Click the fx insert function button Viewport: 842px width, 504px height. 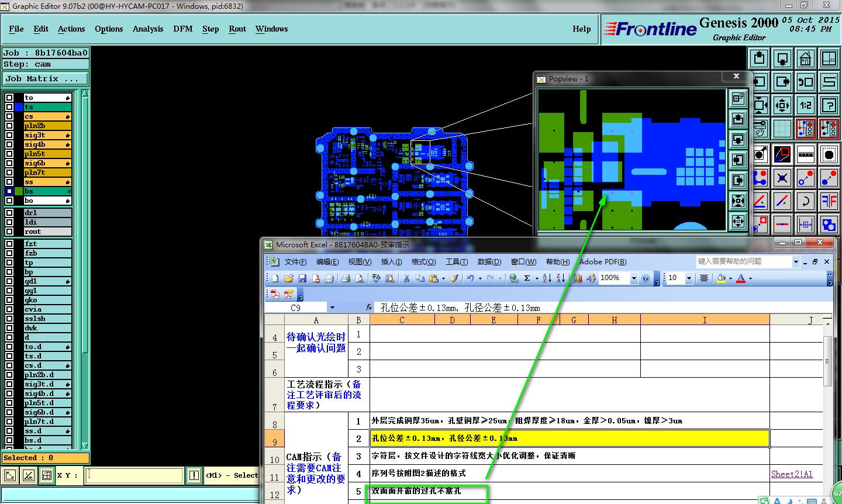click(x=369, y=308)
